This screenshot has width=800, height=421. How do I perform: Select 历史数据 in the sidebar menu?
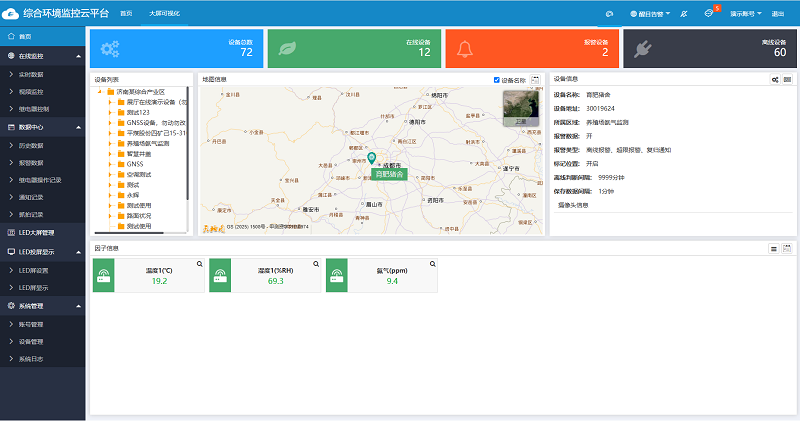click(32, 145)
